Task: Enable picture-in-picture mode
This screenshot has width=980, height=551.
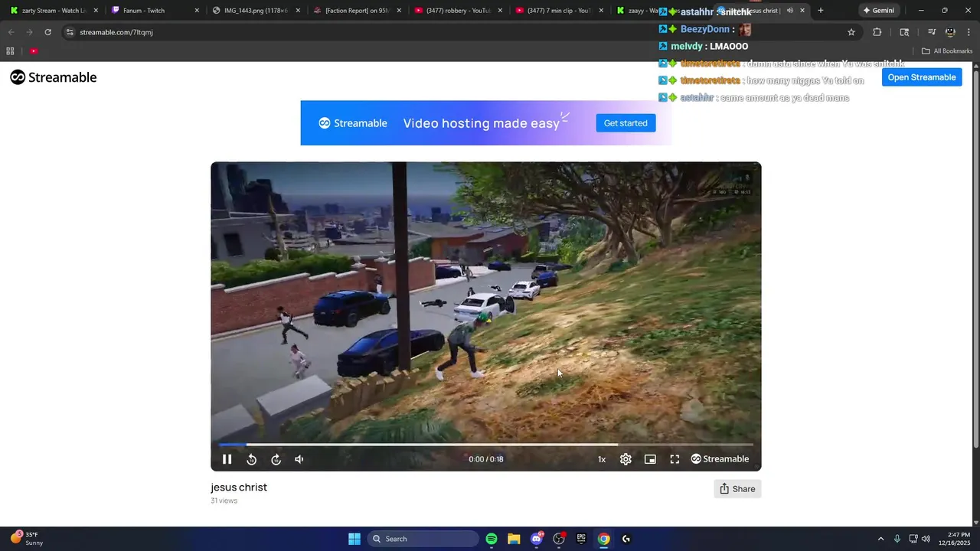Action: coord(650,459)
